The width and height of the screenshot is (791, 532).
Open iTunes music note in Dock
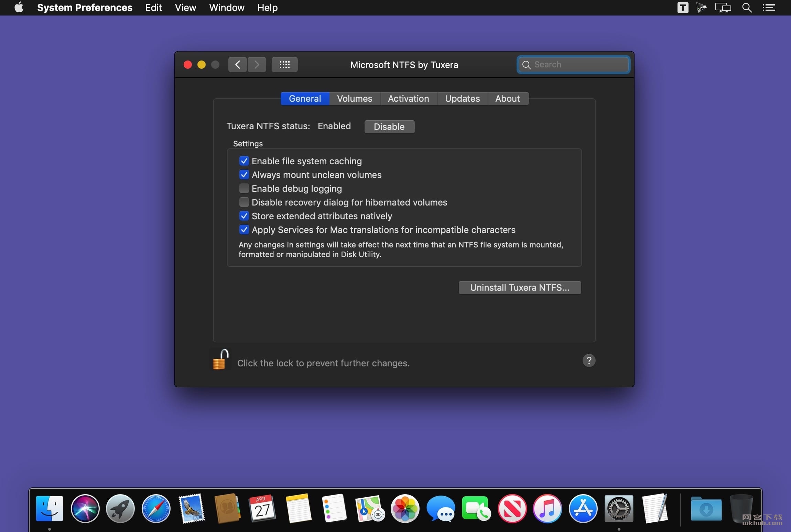click(x=548, y=509)
